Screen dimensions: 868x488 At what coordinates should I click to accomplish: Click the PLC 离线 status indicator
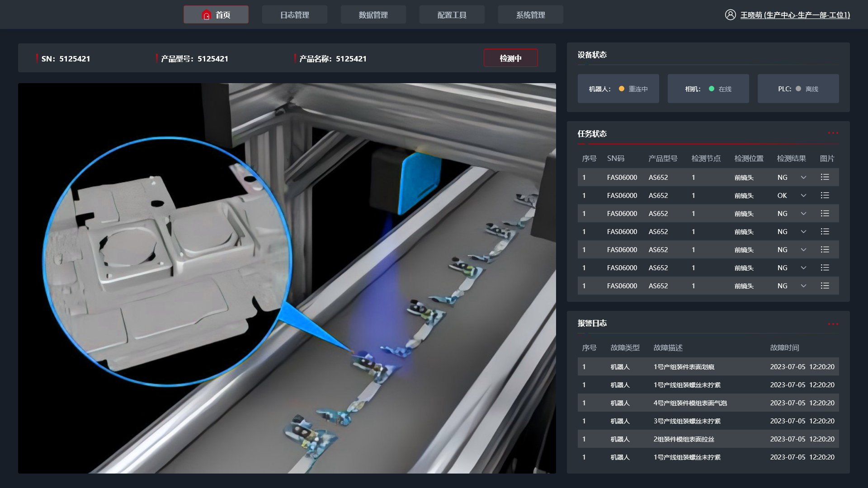pyautogui.click(x=798, y=89)
